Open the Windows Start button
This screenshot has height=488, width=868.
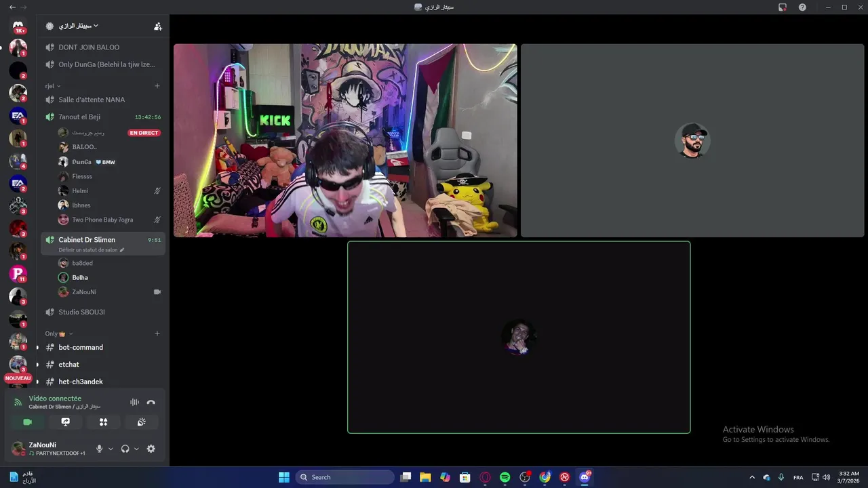click(284, 477)
